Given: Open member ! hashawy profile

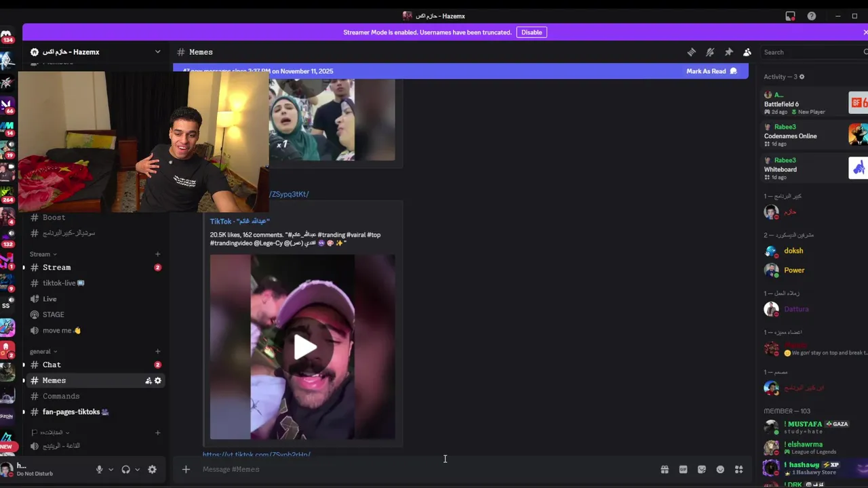Looking at the screenshot, I should click(814, 468).
